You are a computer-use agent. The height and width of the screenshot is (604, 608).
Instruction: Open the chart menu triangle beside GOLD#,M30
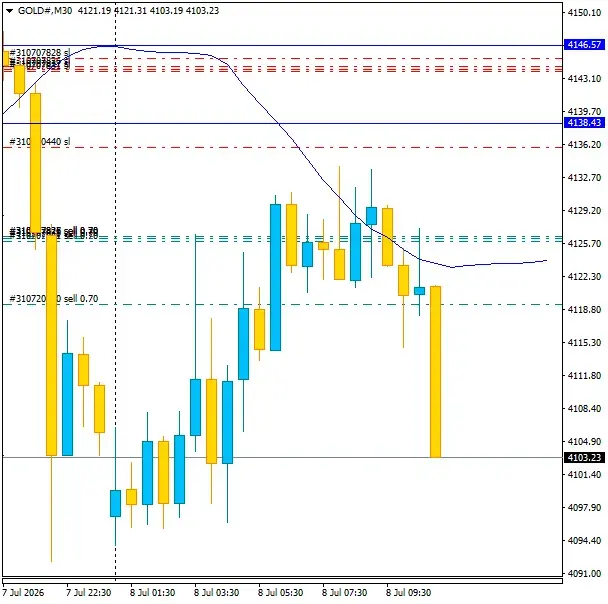[10, 11]
